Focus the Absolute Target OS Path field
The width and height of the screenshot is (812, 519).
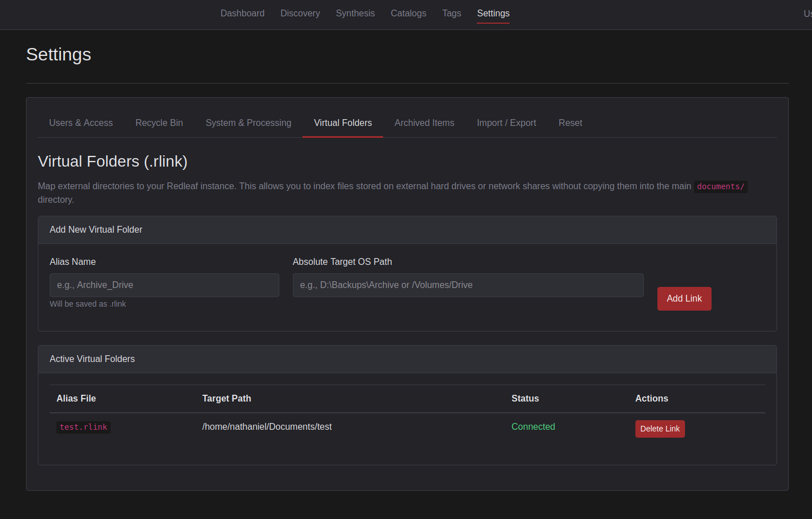click(468, 285)
